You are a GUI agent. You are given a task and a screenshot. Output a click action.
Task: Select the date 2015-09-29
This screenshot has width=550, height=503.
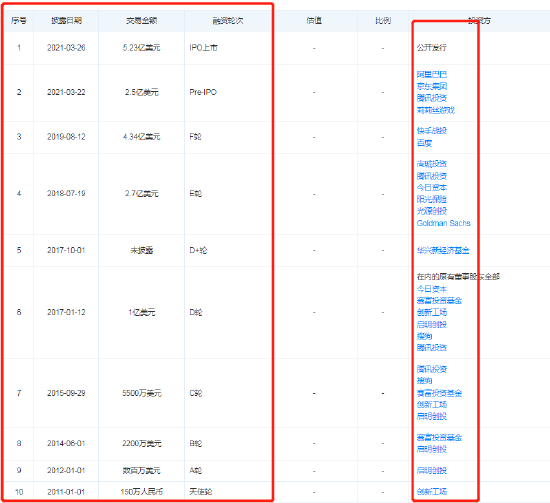pyautogui.click(x=66, y=393)
